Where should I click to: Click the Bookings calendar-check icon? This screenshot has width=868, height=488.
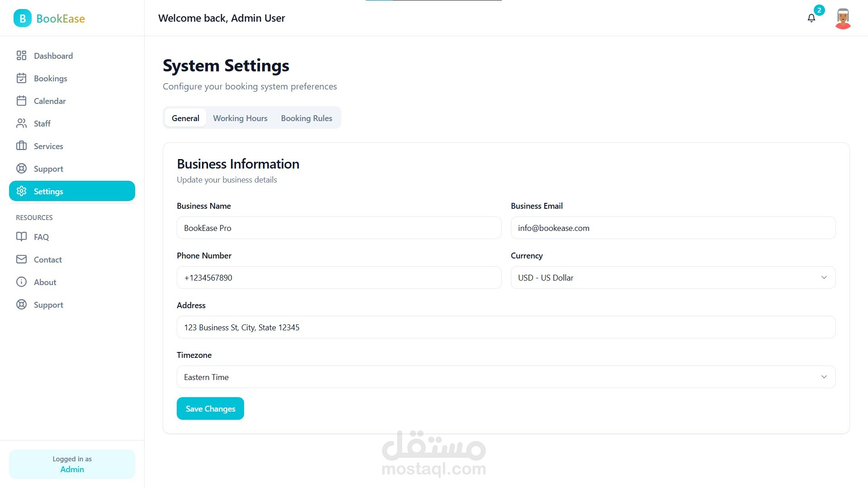(x=21, y=78)
